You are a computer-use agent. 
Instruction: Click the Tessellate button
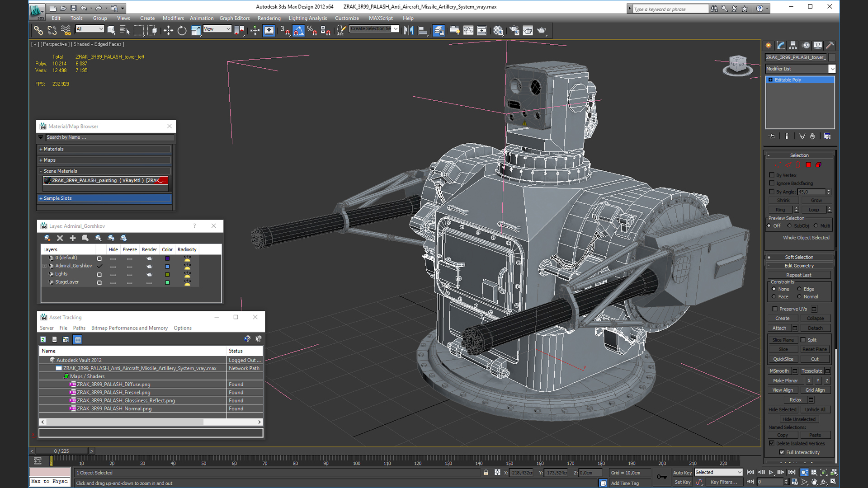tap(811, 371)
